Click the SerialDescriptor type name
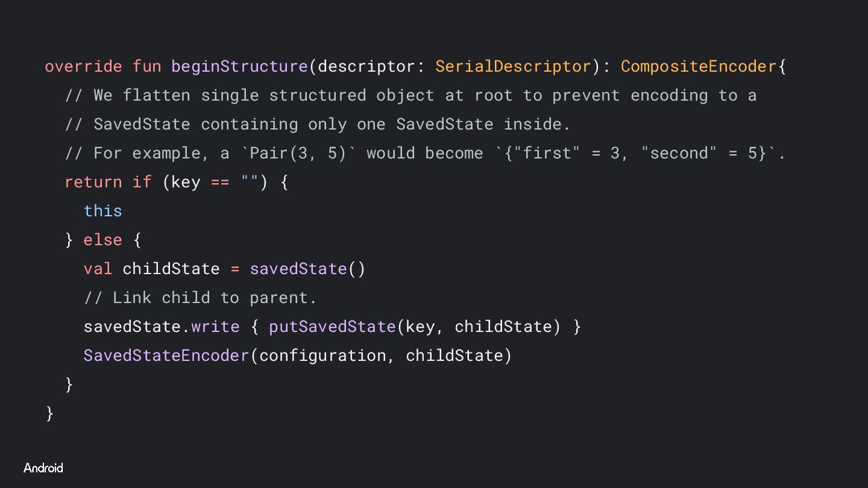868x488 pixels. pos(513,66)
